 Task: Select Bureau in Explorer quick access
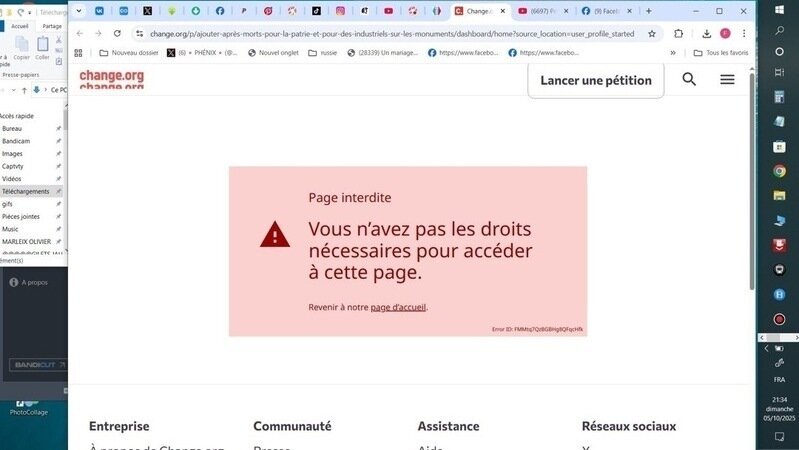pyautogui.click(x=12, y=129)
